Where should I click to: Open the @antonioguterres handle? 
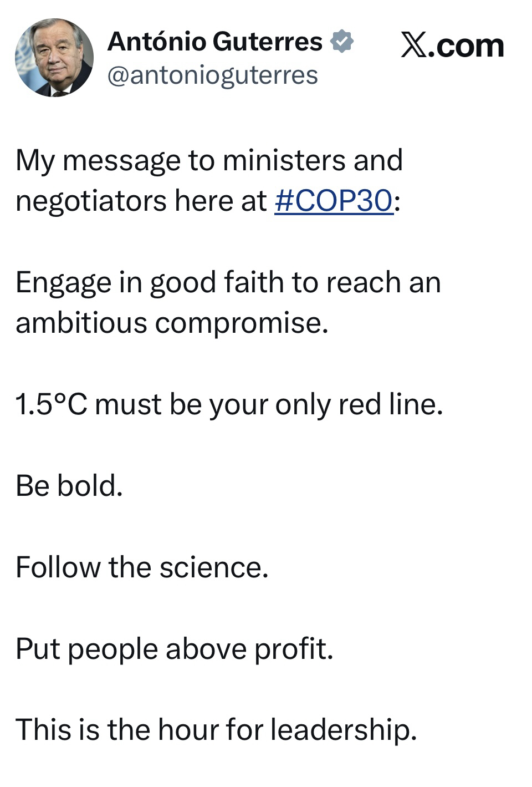[x=212, y=75]
